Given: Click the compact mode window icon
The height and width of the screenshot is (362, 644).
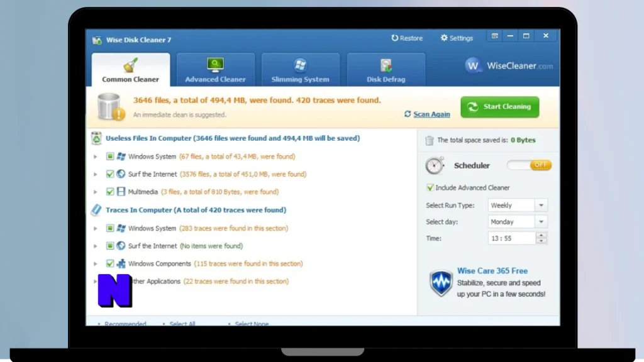Looking at the screenshot, I should coord(494,36).
